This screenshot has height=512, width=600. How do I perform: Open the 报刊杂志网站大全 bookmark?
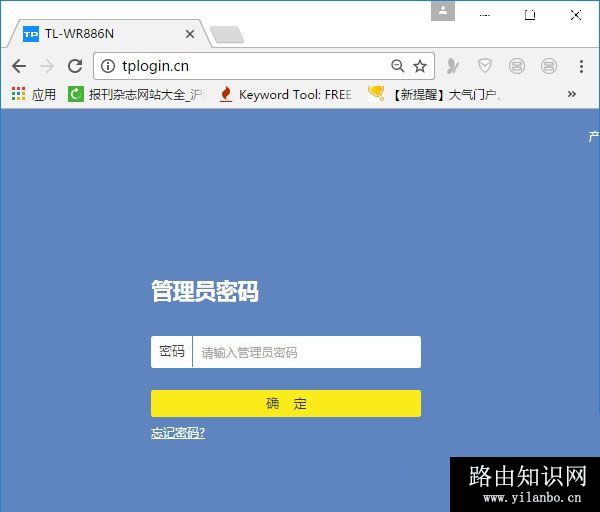[x=135, y=94]
